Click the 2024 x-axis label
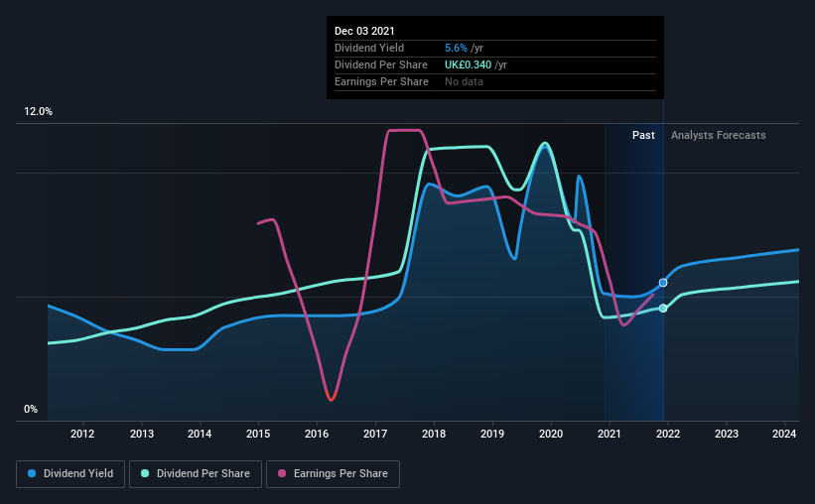Viewport: 815px width, 504px height. pyautogui.click(x=784, y=434)
